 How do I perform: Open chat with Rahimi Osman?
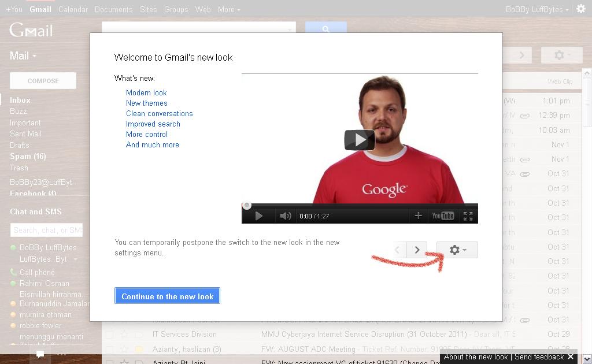tap(44, 283)
